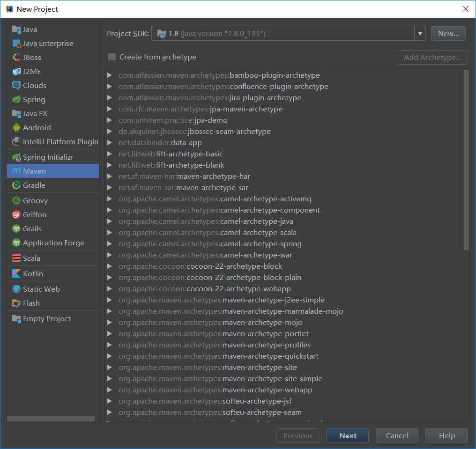This screenshot has height=449, width=476.
Task: Select the Application Forge icon
Action: [16, 243]
